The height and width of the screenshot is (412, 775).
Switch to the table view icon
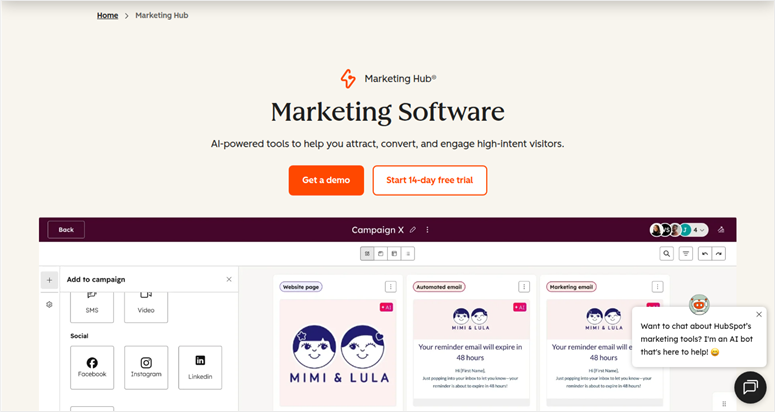[394, 253]
